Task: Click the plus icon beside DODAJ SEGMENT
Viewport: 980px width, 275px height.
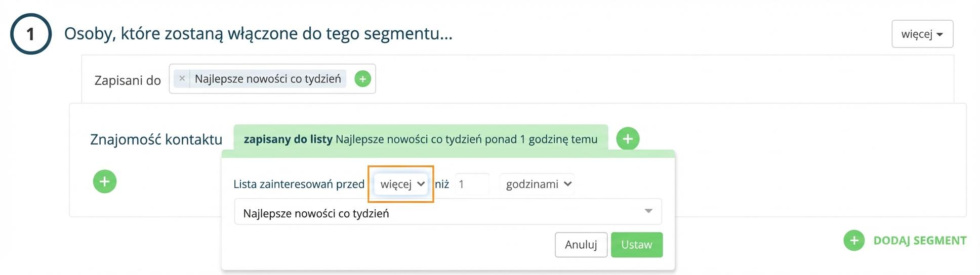Action: tap(854, 240)
